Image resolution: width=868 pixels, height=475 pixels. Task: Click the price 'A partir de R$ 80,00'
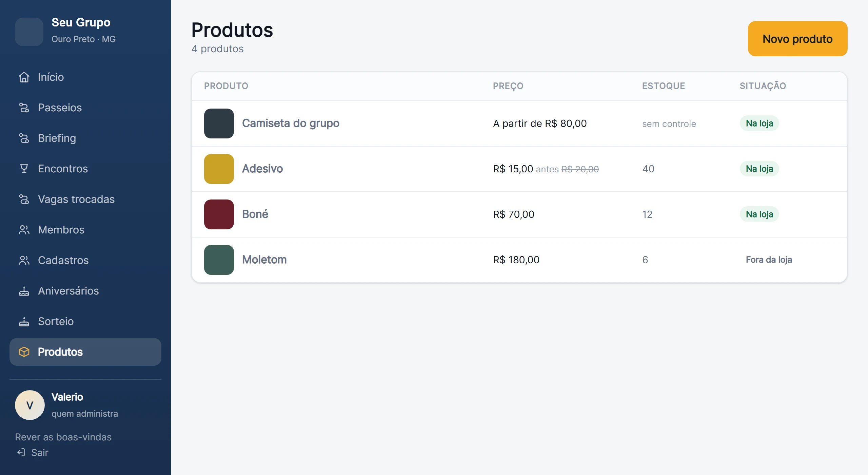(x=540, y=123)
